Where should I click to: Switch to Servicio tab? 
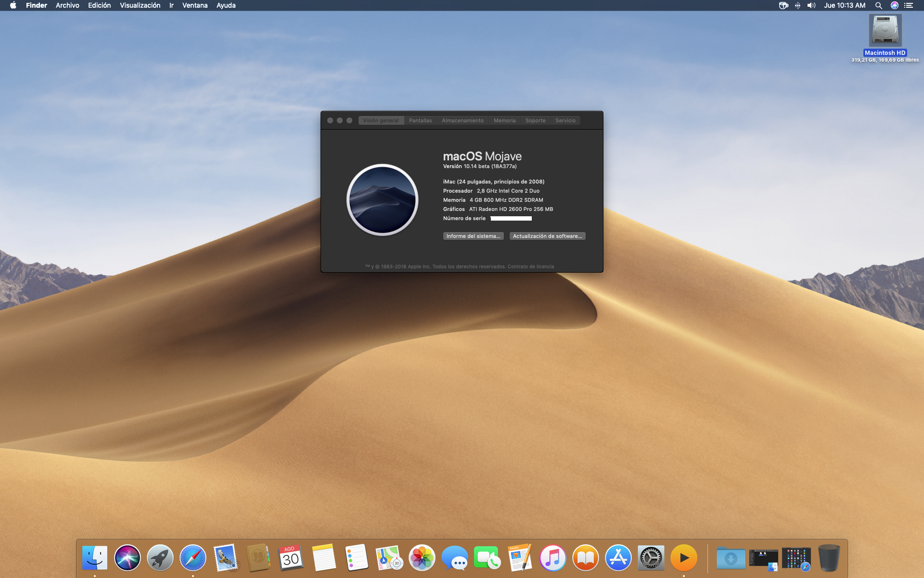565,120
